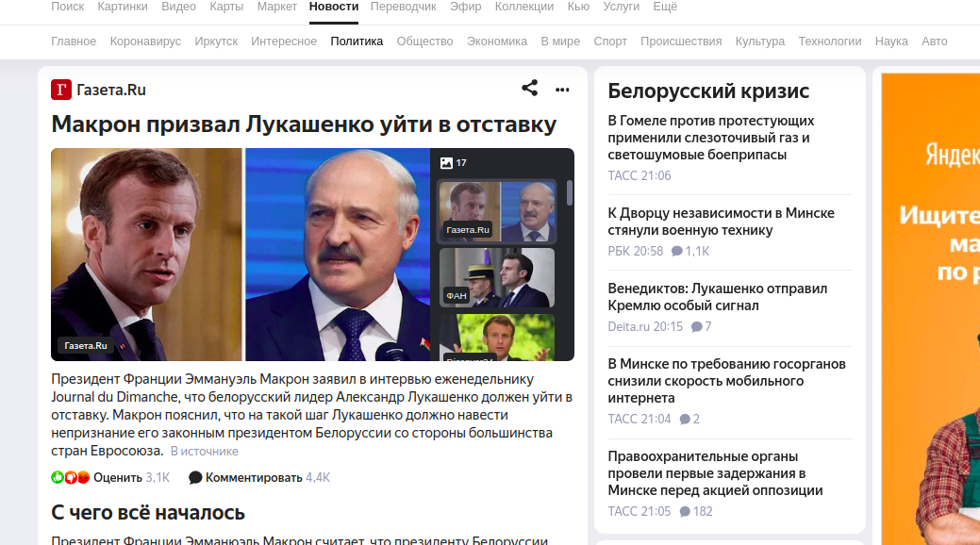Open the Иркутск regional news section
This screenshot has height=545, width=980.
(x=216, y=41)
